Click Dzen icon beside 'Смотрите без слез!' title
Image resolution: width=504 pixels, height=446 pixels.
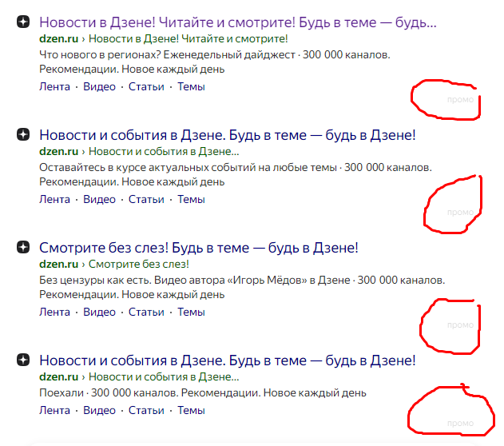[x=23, y=247]
